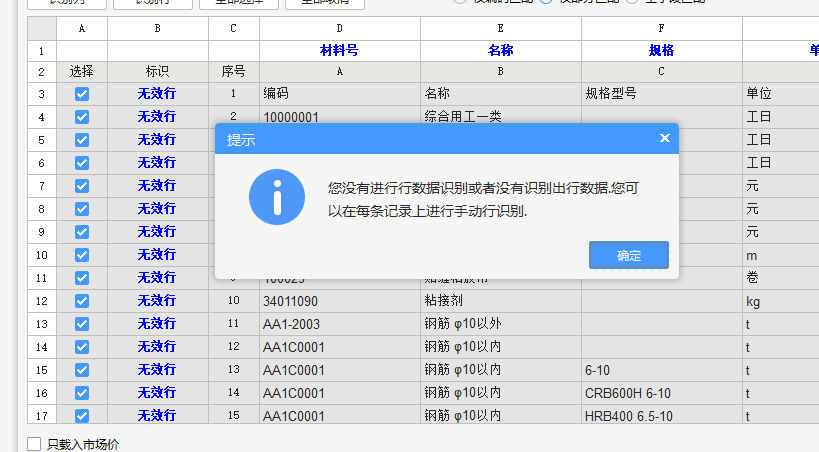Viewport: 819px width, 452px height.
Task: Close the 提示 dialog with the X
Action: point(664,138)
